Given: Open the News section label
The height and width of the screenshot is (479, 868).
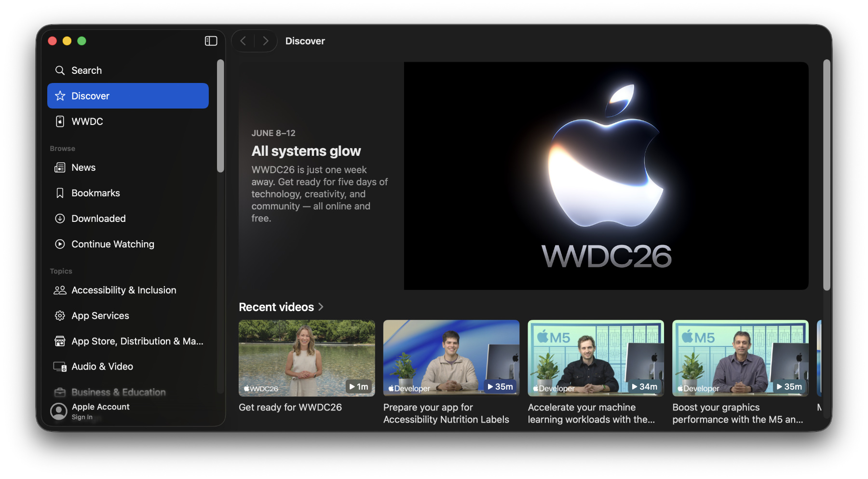Looking at the screenshot, I should (83, 167).
